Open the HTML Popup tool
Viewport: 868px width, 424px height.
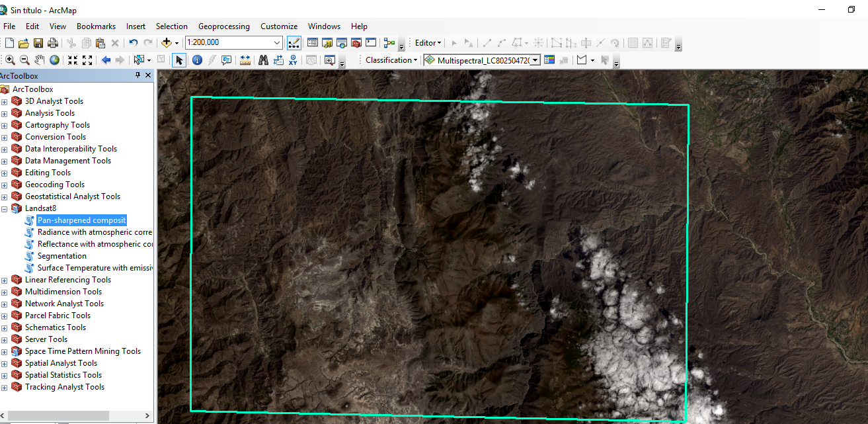pos(227,60)
